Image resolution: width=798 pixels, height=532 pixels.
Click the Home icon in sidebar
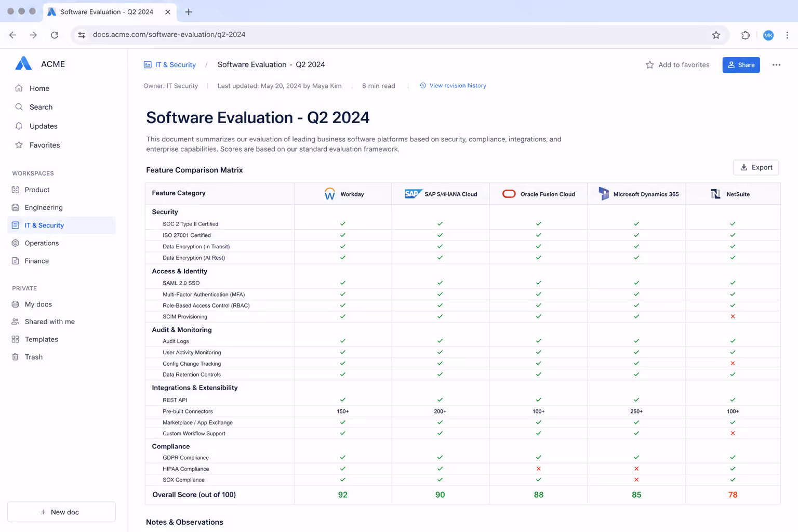(19, 88)
